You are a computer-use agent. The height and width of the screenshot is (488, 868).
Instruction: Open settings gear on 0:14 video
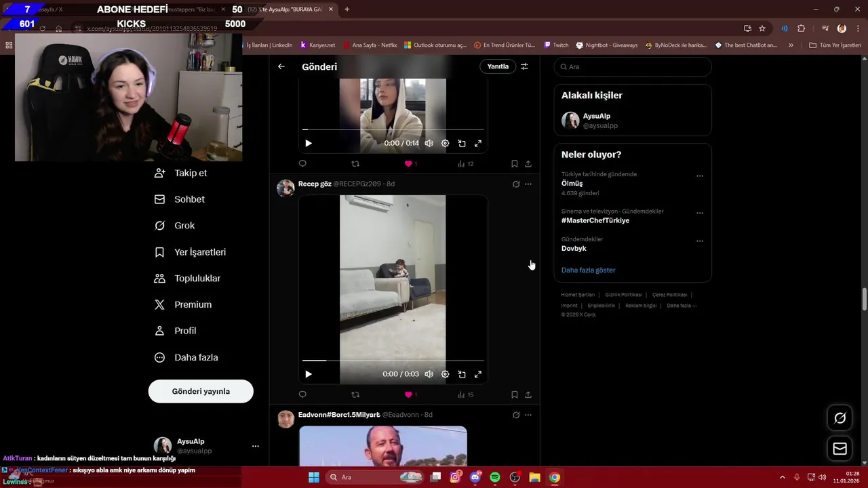coord(445,143)
